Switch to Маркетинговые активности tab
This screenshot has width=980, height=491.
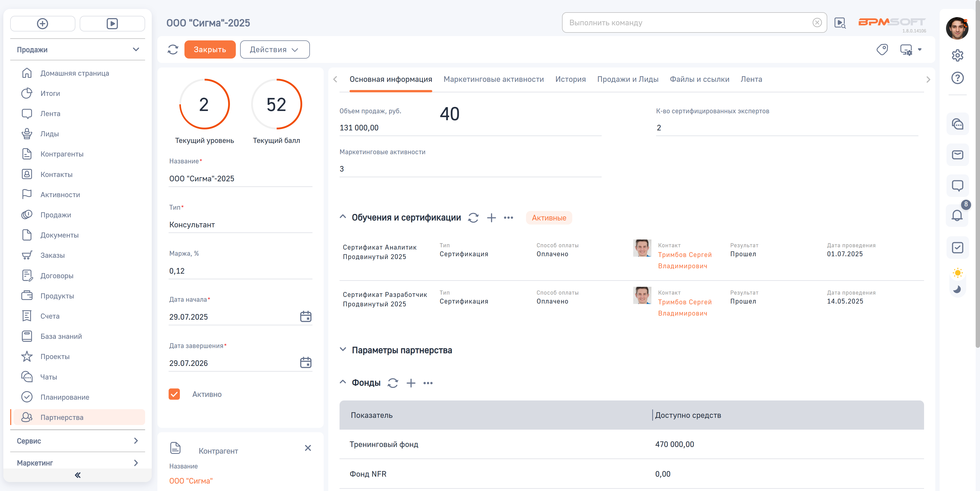(x=493, y=79)
